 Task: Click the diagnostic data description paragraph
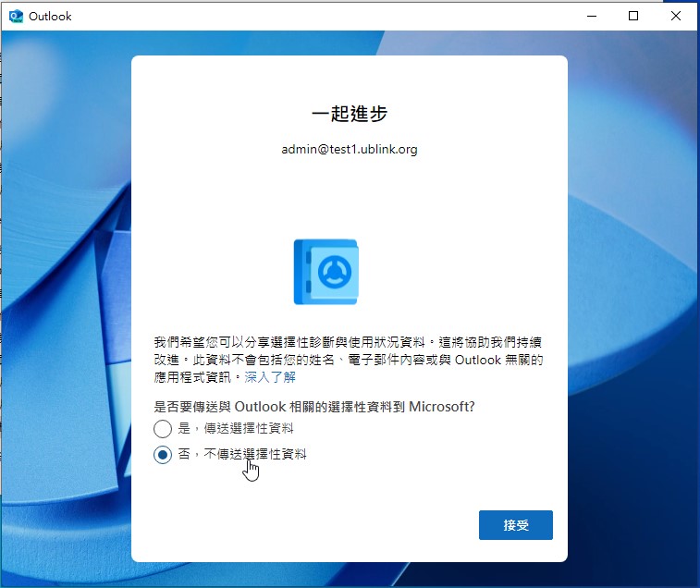(x=349, y=359)
